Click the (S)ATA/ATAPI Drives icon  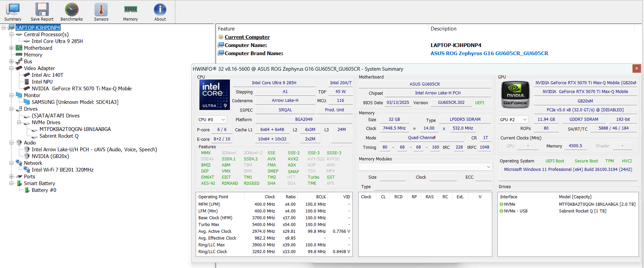[27, 116]
